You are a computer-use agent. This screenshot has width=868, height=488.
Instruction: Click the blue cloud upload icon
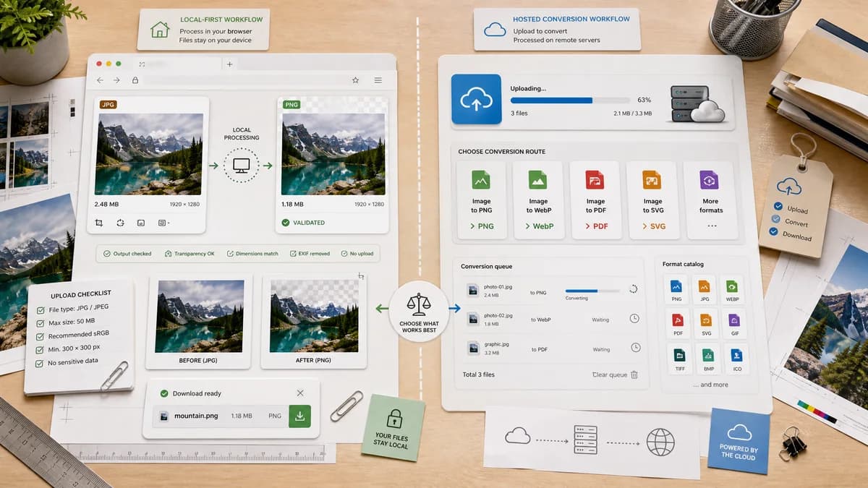[476, 99]
